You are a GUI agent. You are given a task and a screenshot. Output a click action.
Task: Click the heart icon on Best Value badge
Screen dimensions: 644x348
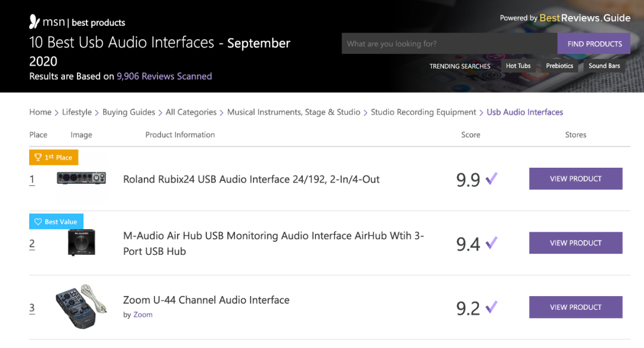coord(38,221)
